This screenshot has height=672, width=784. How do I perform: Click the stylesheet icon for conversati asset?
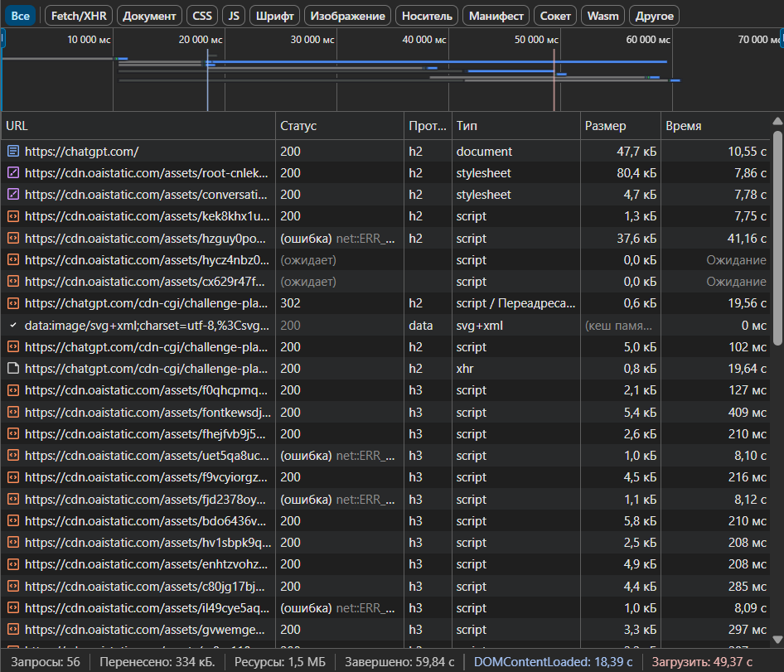[13, 194]
